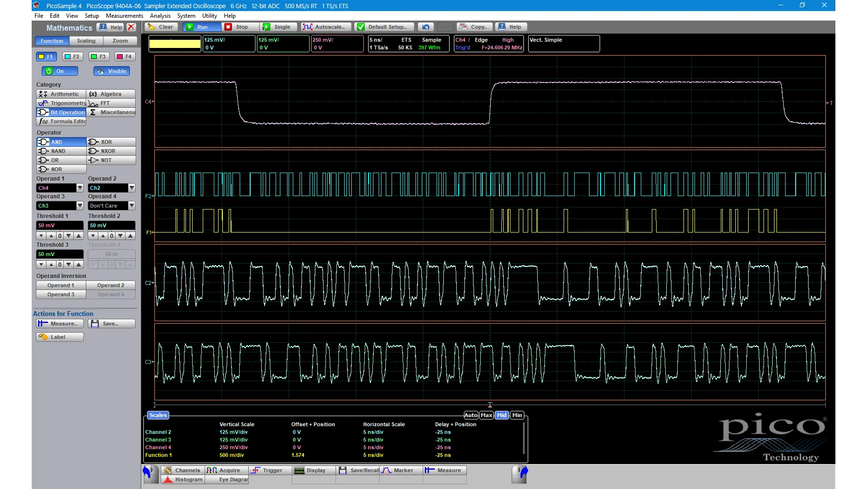This screenshot has height=489, width=868.
Task: Toggle Operand 3 inversion
Action: (61, 294)
